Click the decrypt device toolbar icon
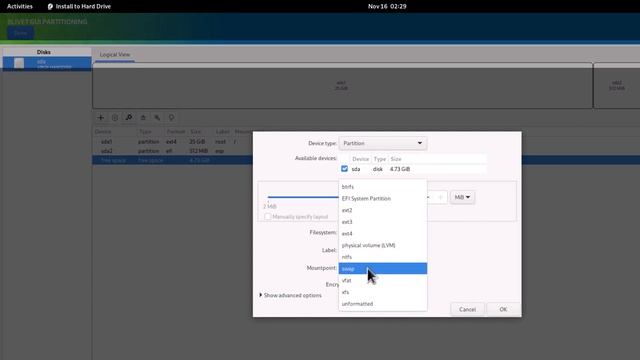 [157, 118]
